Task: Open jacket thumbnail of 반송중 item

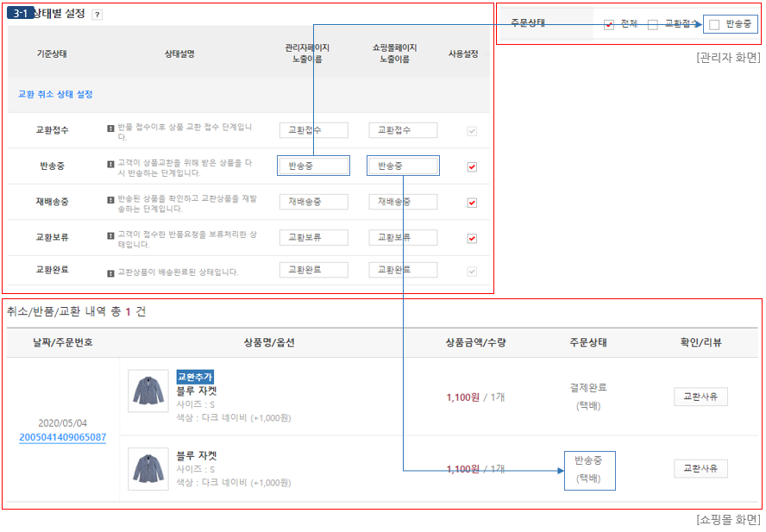Action: pos(148,468)
